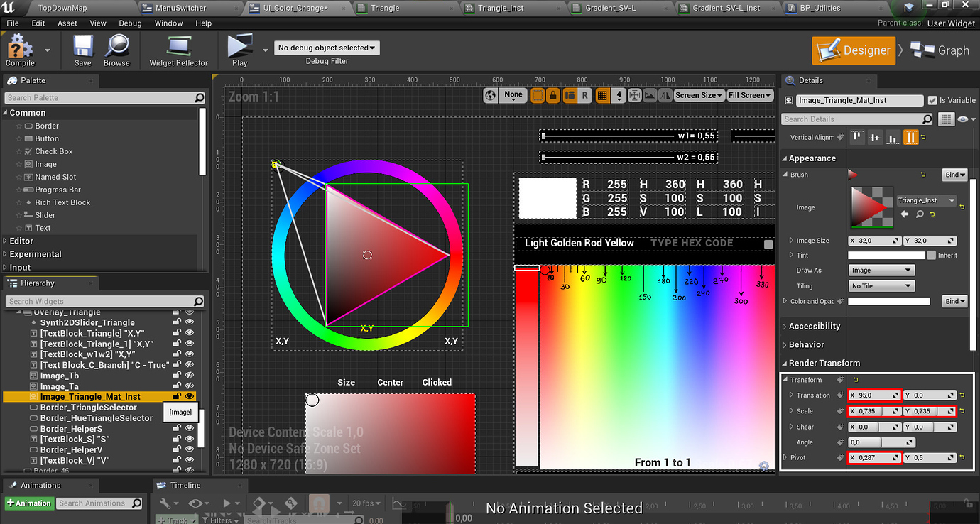This screenshot has height=524, width=980.
Task: Add a new animation with the Animation button
Action: tap(28, 503)
